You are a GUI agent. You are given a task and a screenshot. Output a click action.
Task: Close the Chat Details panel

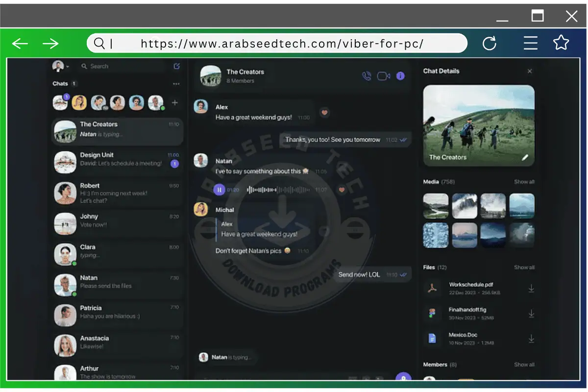530,71
